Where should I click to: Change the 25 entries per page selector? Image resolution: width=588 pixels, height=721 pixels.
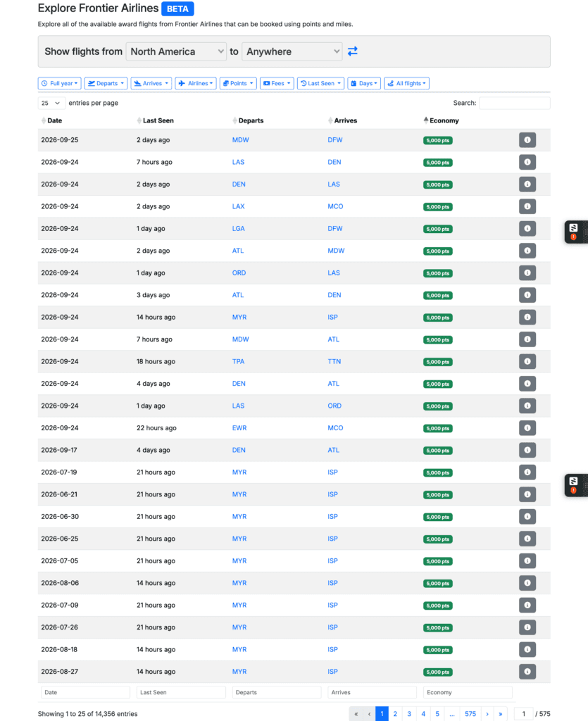[x=51, y=103]
